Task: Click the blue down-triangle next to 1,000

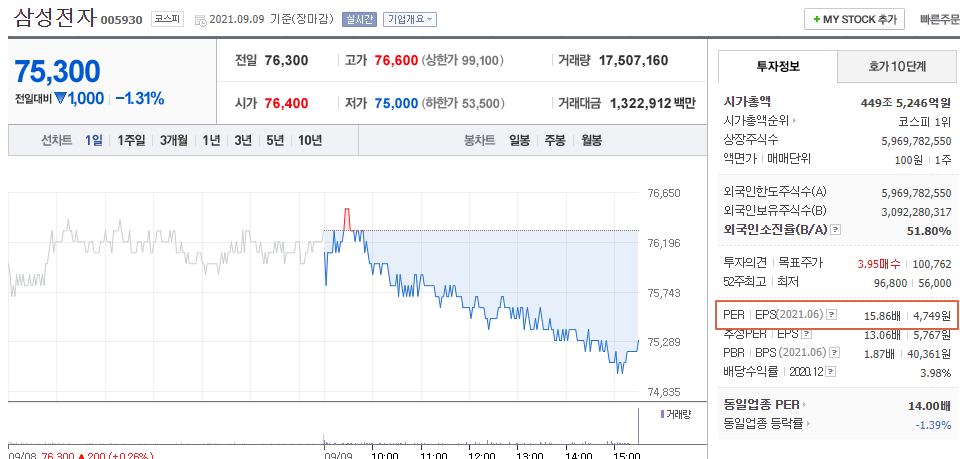Action: point(59,99)
